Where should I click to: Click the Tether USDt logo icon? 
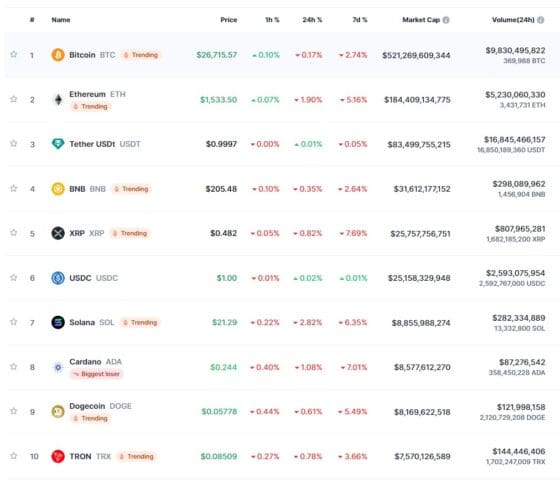(x=58, y=144)
